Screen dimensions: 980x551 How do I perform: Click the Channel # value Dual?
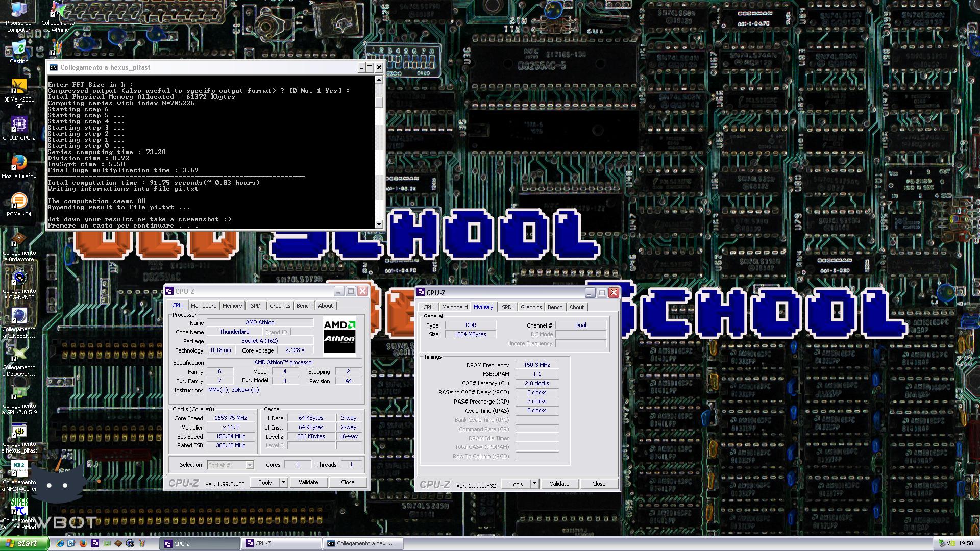coord(581,325)
